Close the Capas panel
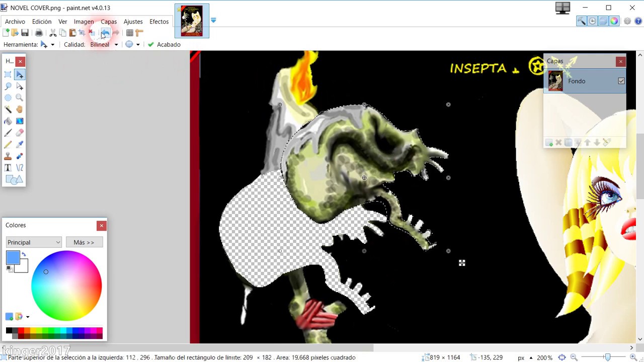644x362 pixels. [x=621, y=61]
